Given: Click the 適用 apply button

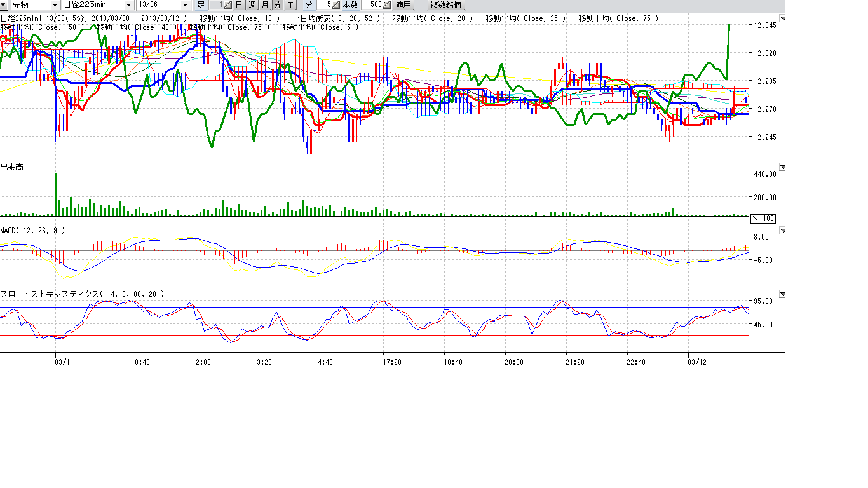Looking at the screenshot, I should tap(403, 5).
